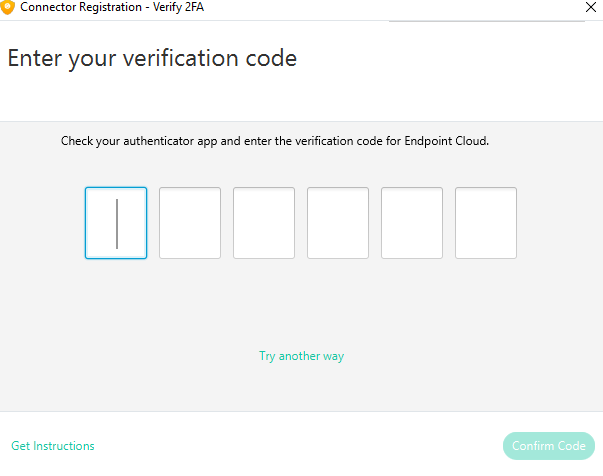This screenshot has height=476, width=603.
Task: Click the word verification in the large heading
Action: [x=181, y=58]
